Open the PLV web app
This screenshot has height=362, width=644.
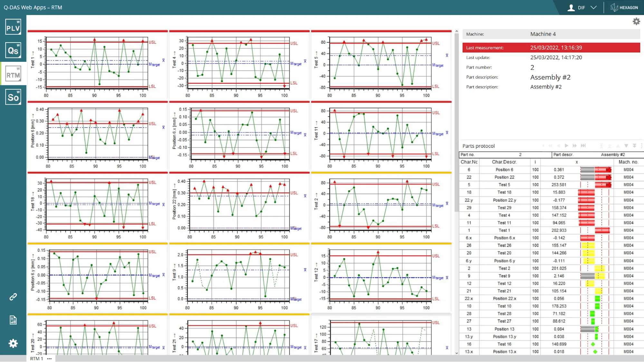click(13, 27)
